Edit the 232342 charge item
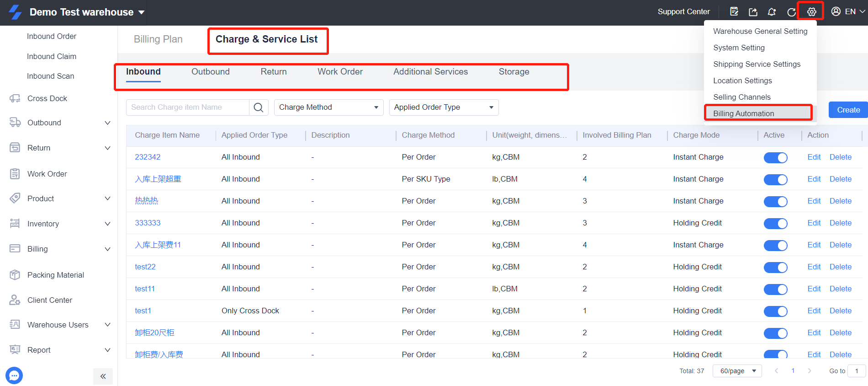Viewport: 868px width, 386px height. (814, 157)
